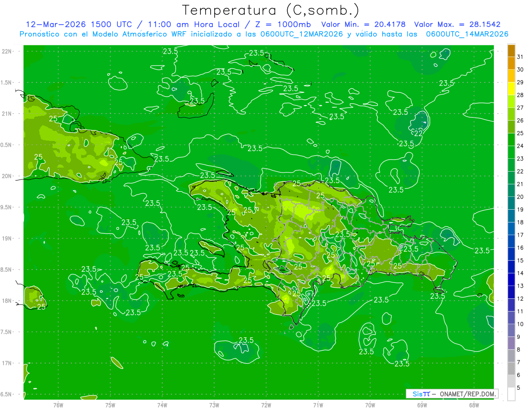This screenshot has width=532, height=411.
Task: Click the latitude axis label "6.5N"
Action: (x=6, y=394)
